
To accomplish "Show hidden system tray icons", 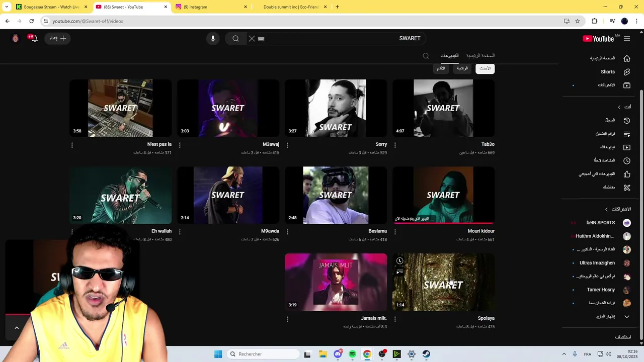I will (563, 354).
